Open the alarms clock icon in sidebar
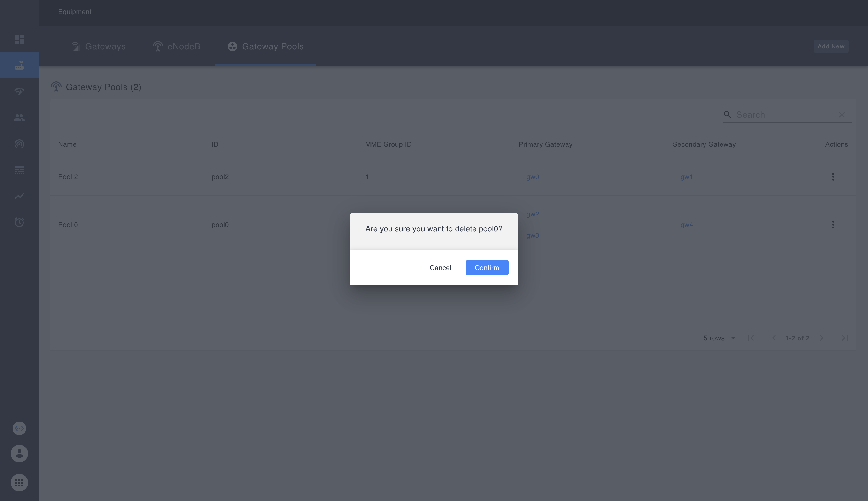Viewport: 868px width, 501px height. [19, 222]
